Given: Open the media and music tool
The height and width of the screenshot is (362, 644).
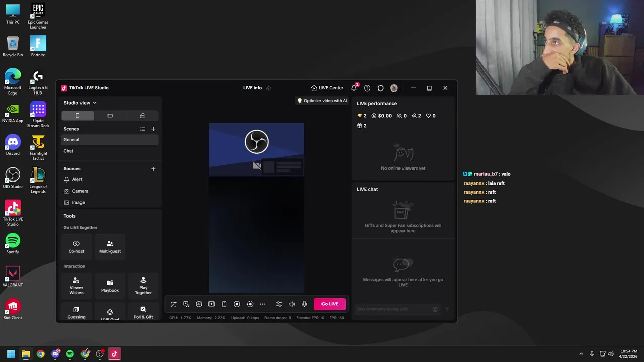Looking at the screenshot, I should pyautogui.click(x=186, y=304).
